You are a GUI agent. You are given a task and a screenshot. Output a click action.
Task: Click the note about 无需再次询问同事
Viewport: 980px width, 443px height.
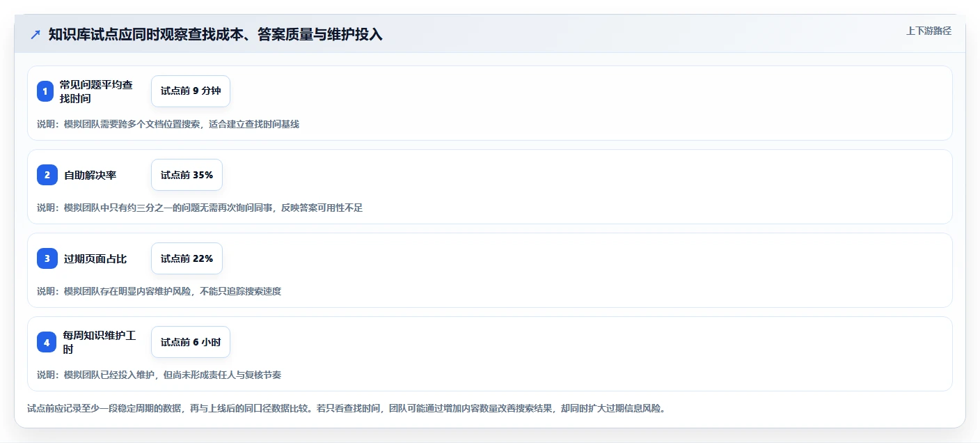pos(200,208)
